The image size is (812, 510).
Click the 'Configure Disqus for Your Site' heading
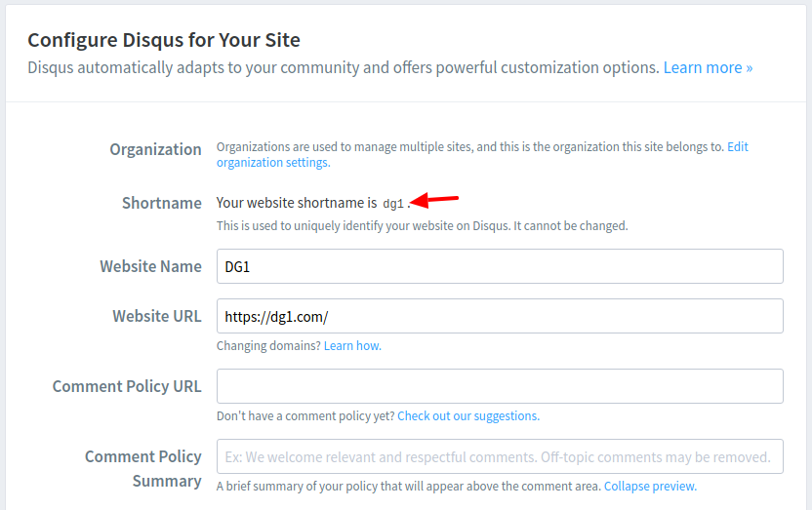164,40
